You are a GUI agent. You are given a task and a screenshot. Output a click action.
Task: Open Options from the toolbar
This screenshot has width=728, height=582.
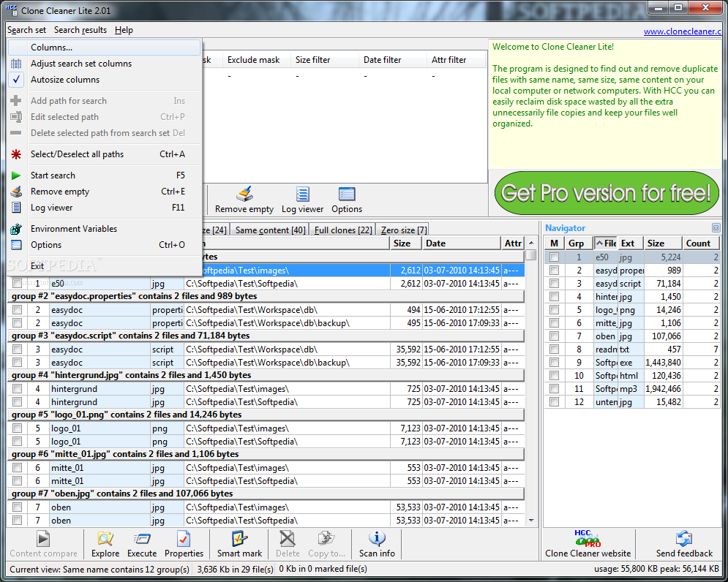coord(347,200)
